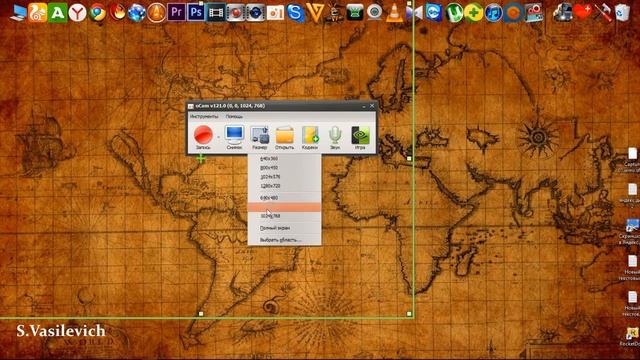
Task: Open the blue music note dock icon
Action: pos(493,13)
